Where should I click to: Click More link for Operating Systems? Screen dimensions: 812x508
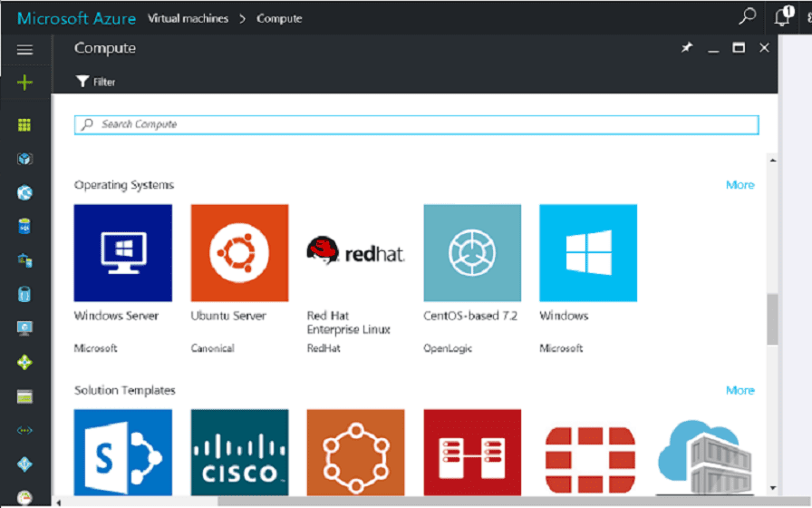point(740,185)
